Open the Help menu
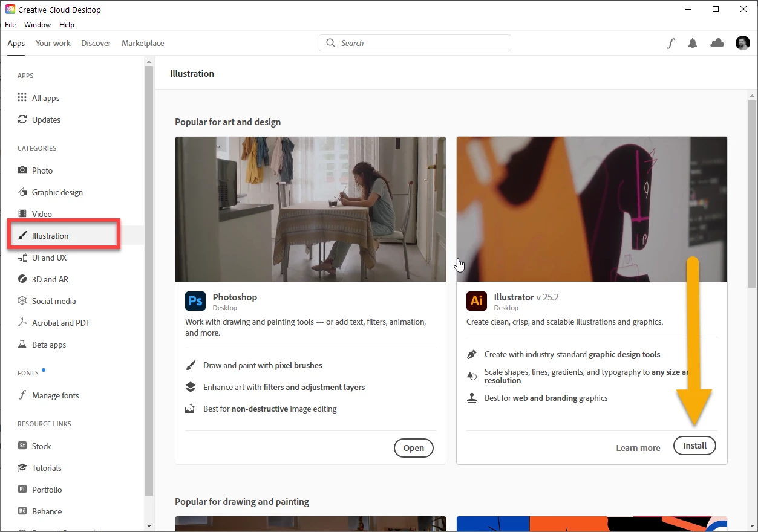This screenshot has height=532, width=758. (x=67, y=25)
